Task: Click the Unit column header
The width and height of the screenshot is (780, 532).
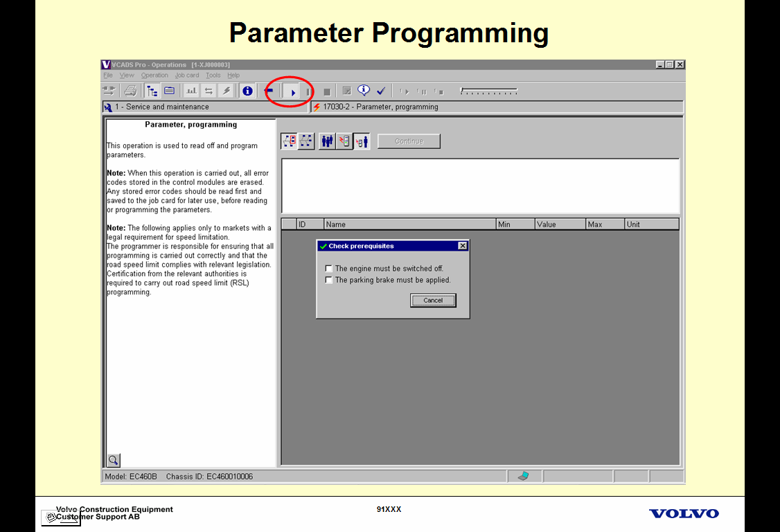Action: [652, 224]
